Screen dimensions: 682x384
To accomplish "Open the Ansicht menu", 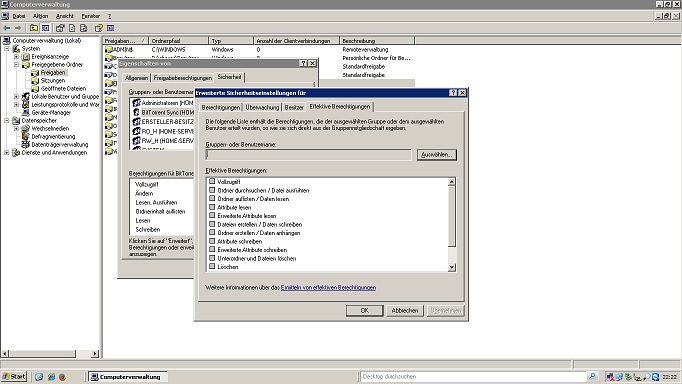I will 65,16.
